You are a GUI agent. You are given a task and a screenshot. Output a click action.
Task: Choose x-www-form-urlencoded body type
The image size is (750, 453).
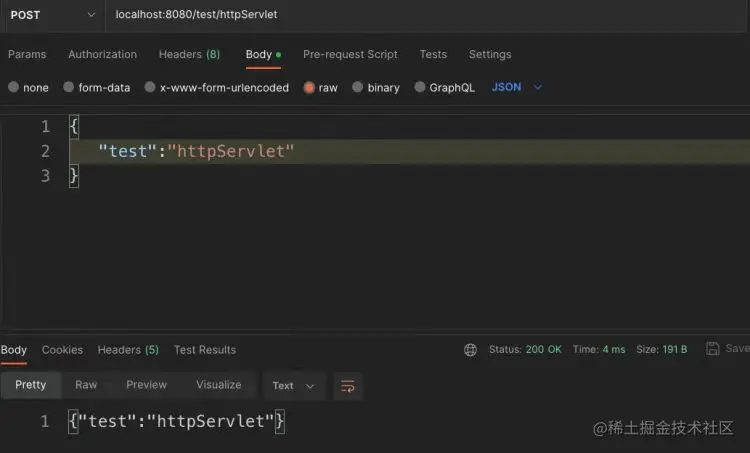click(150, 87)
